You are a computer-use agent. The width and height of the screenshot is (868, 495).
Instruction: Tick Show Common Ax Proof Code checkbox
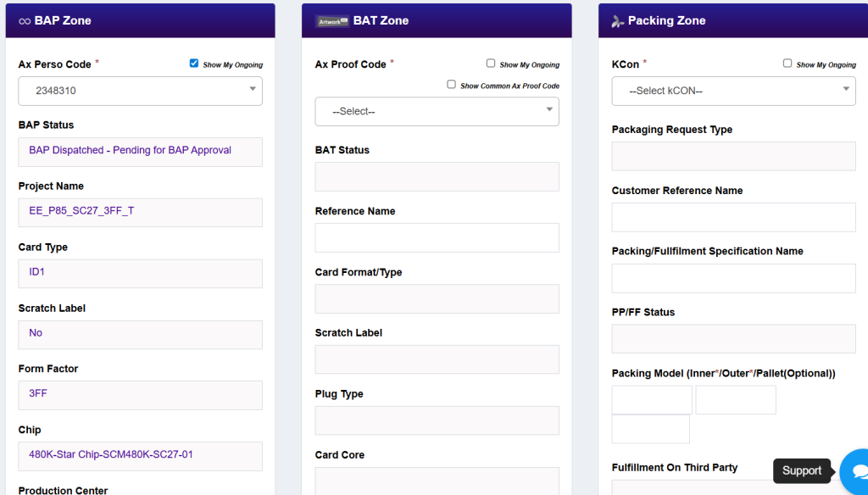coord(452,85)
